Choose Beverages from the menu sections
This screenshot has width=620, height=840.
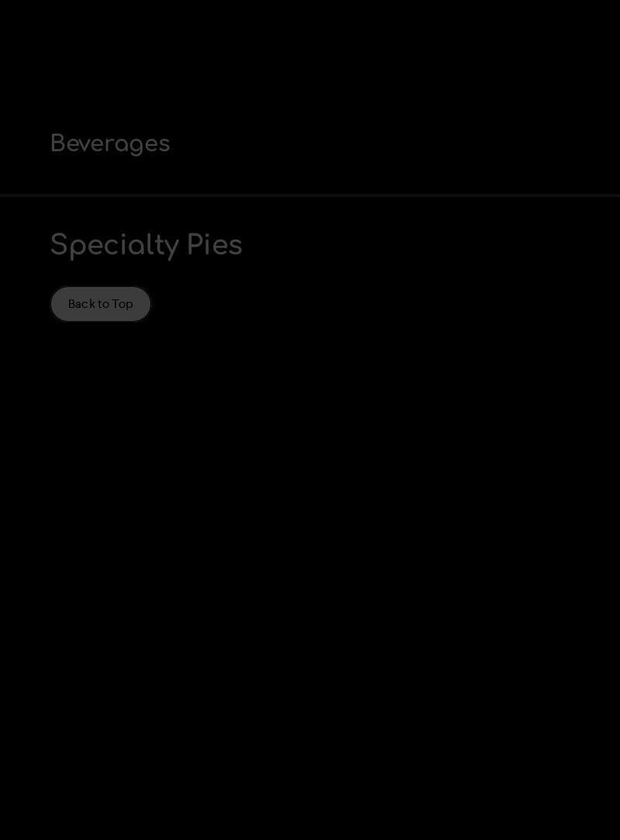(110, 143)
